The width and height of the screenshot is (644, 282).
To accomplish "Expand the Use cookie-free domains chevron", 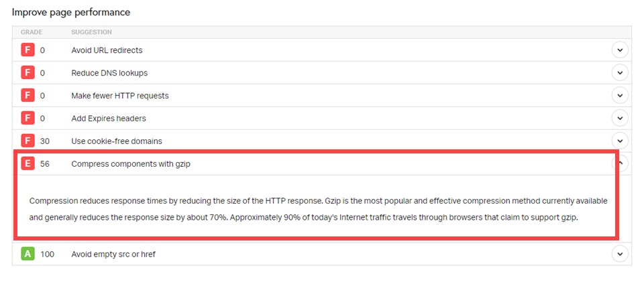I will click(x=620, y=141).
